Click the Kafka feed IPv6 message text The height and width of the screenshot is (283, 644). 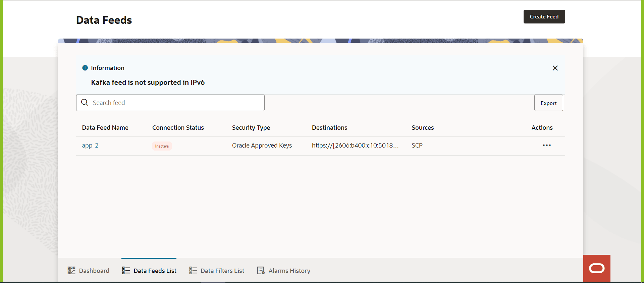[148, 82]
